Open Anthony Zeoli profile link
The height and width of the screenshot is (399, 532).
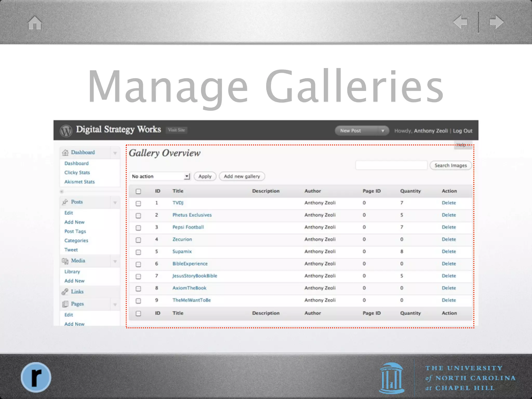431,131
